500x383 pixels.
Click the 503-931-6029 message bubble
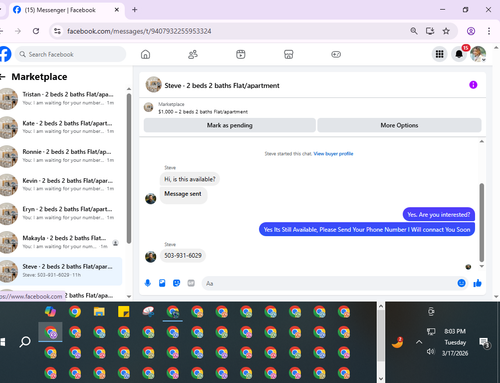pyautogui.click(x=183, y=256)
